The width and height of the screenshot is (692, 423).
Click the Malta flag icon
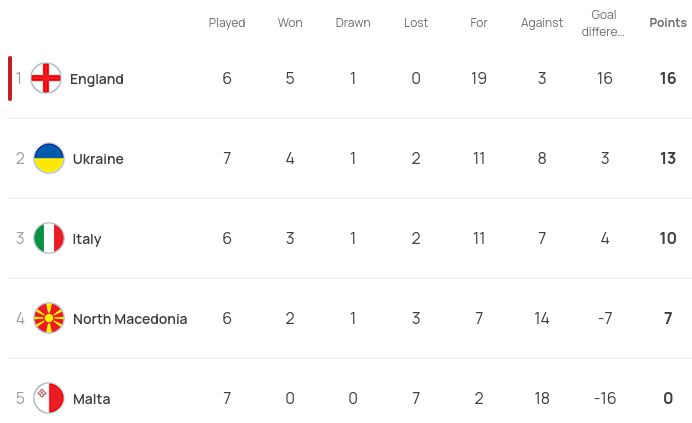[49, 399]
